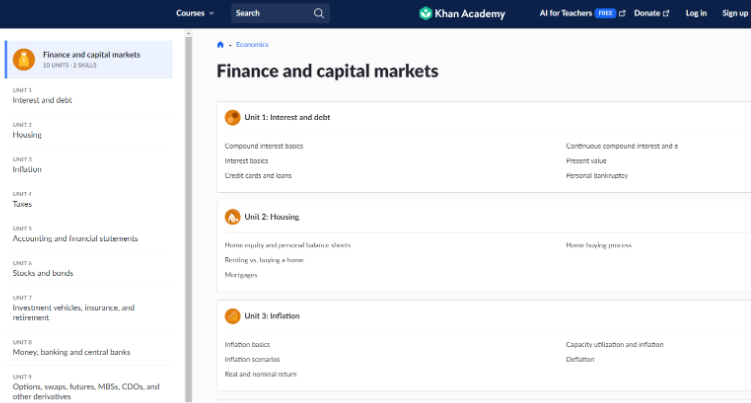Open the Donate link
The width and height of the screenshot is (751, 403).
click(x=651, y=13)
